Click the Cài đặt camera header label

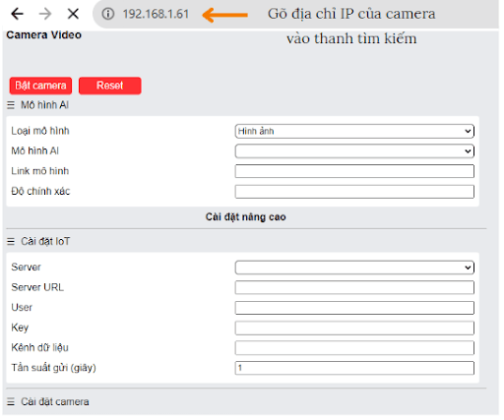pyautogui.click(x=55, y=401)
